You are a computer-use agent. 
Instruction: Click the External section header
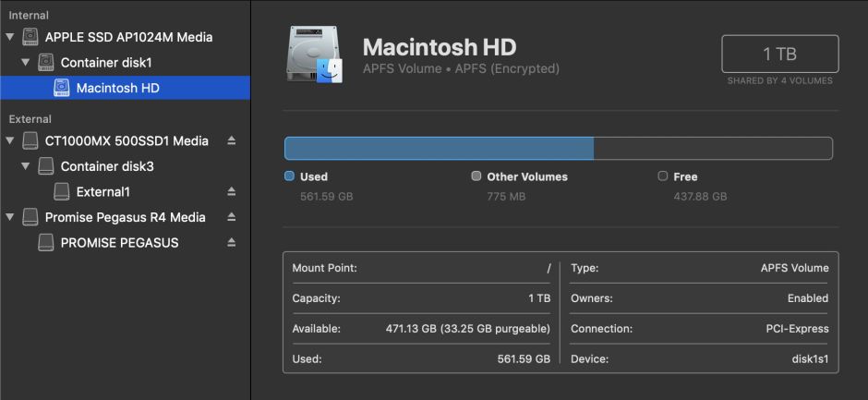[x=30, y=119]
